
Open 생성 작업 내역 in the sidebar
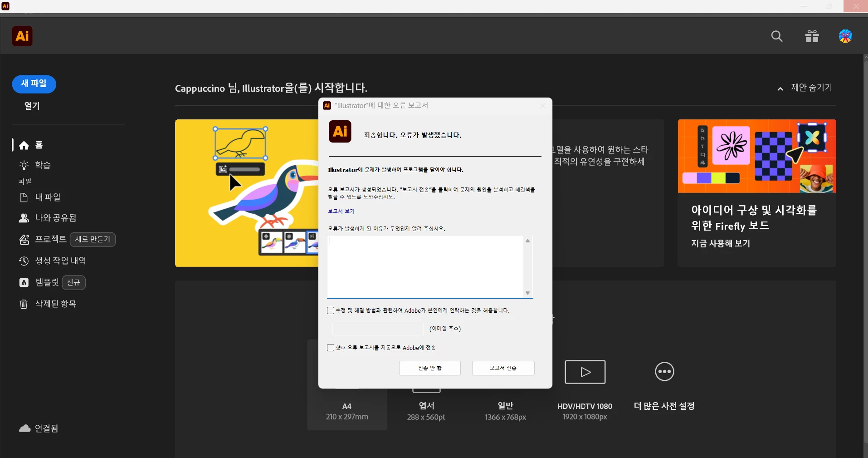pos(61,261)
